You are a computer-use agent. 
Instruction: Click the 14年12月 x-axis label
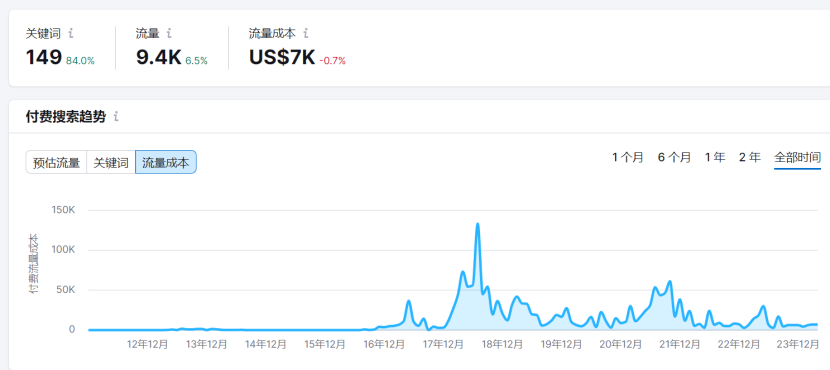pyautogui.click(x=266, y=345)
